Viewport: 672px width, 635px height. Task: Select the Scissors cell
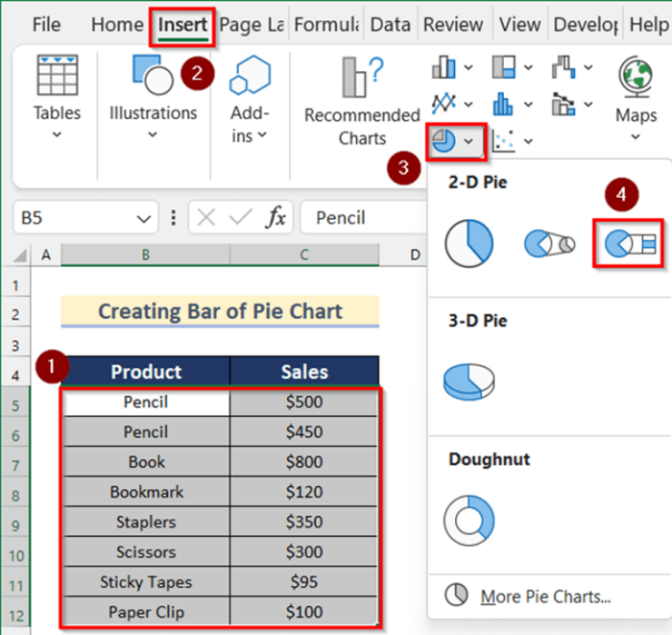click(146, 551)
